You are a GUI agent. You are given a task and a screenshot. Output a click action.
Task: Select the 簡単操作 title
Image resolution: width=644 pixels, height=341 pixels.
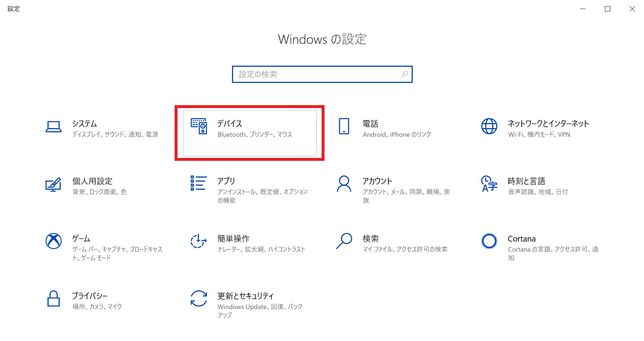233,239
